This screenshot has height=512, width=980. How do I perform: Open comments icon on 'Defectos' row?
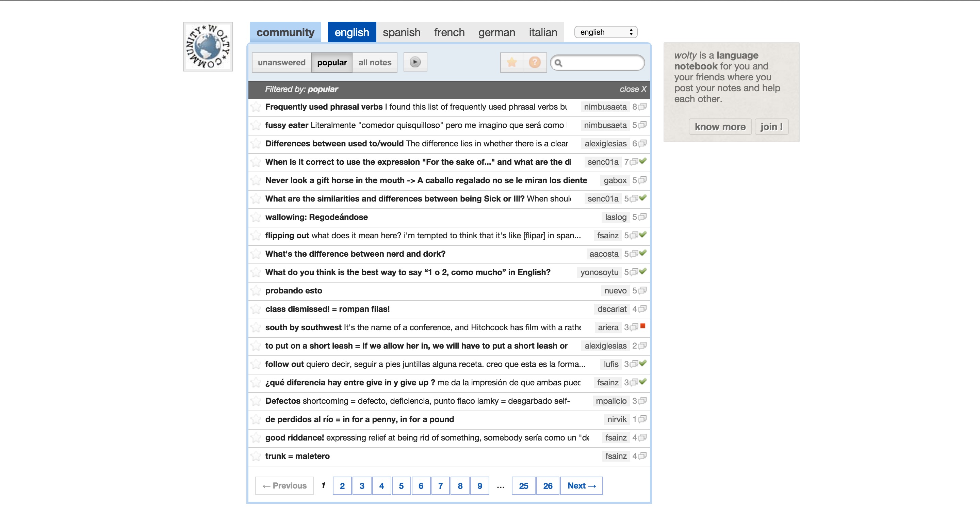tap(642, 401)
